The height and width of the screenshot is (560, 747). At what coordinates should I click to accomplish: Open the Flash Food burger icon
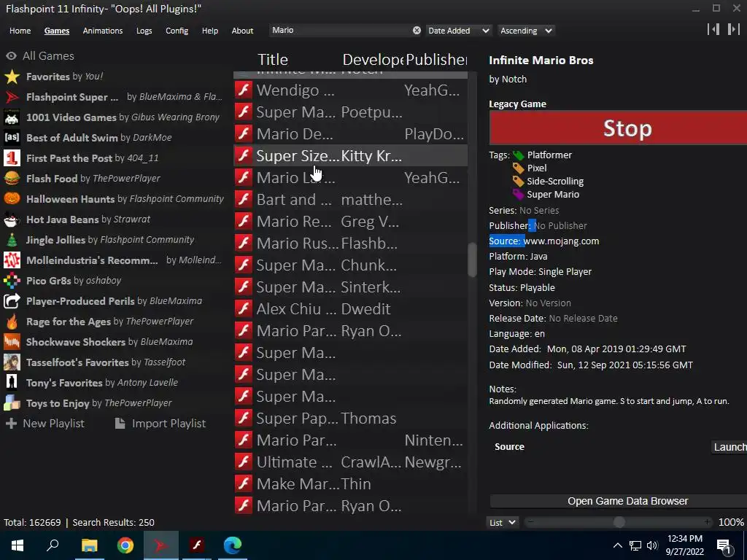pyautogui.click(x=12, y=179)
